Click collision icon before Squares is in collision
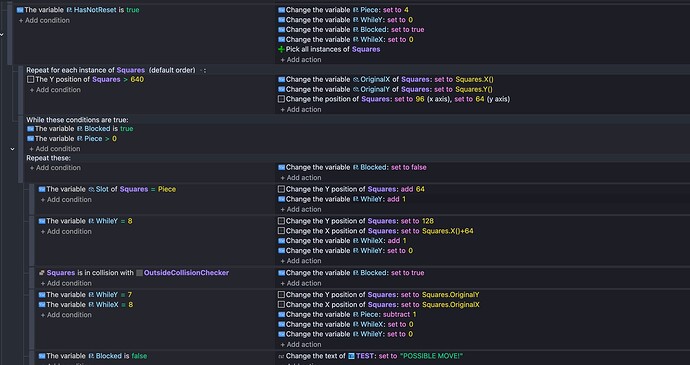Viewport: 690px width, 365px height. (42, 273)
